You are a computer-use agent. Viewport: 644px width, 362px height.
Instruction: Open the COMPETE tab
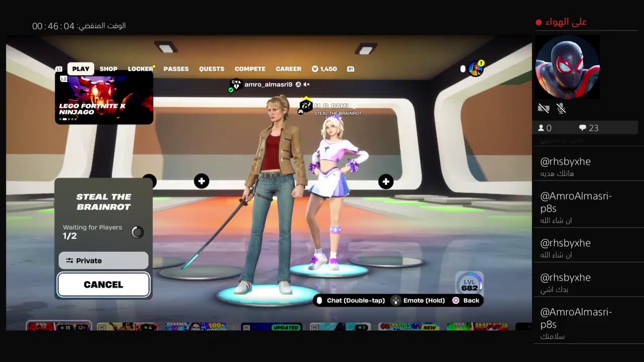(x=250, y=69)
